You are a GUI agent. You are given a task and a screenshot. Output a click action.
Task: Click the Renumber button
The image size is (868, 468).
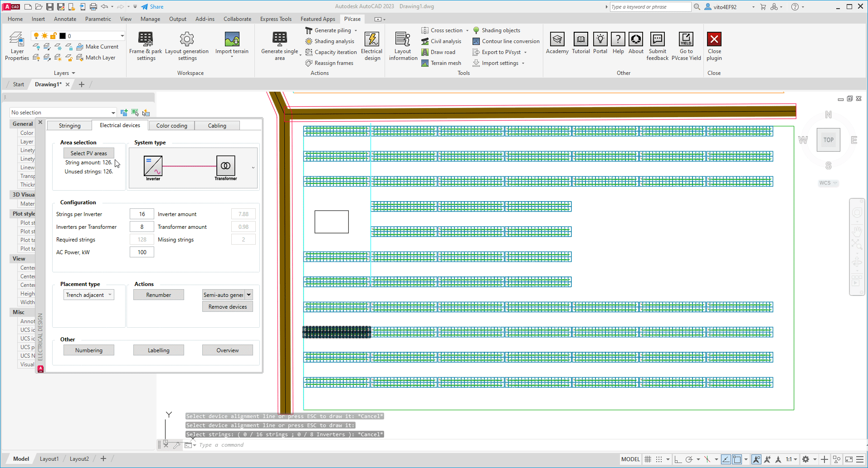pyautogui.click(x=158, y=295)
